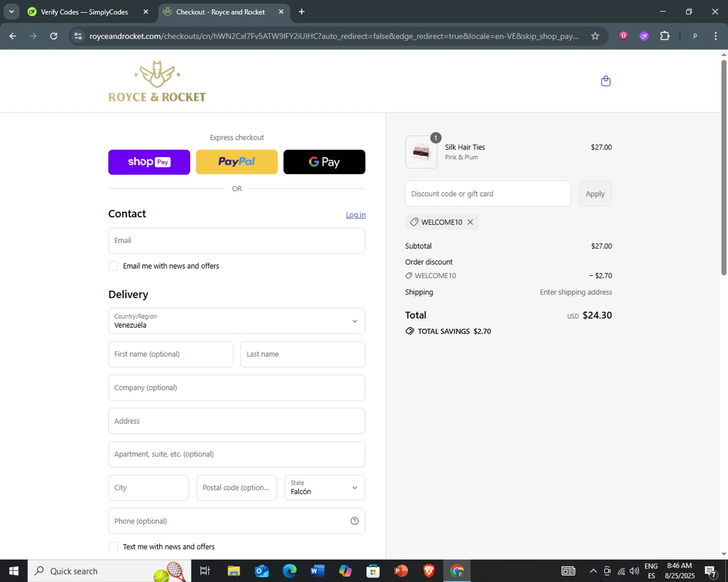Pay with PayPal button

tap(237, 162)
